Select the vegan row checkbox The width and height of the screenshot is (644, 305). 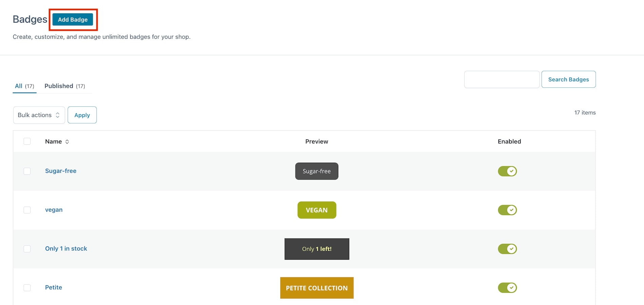(x=27, y=210)
